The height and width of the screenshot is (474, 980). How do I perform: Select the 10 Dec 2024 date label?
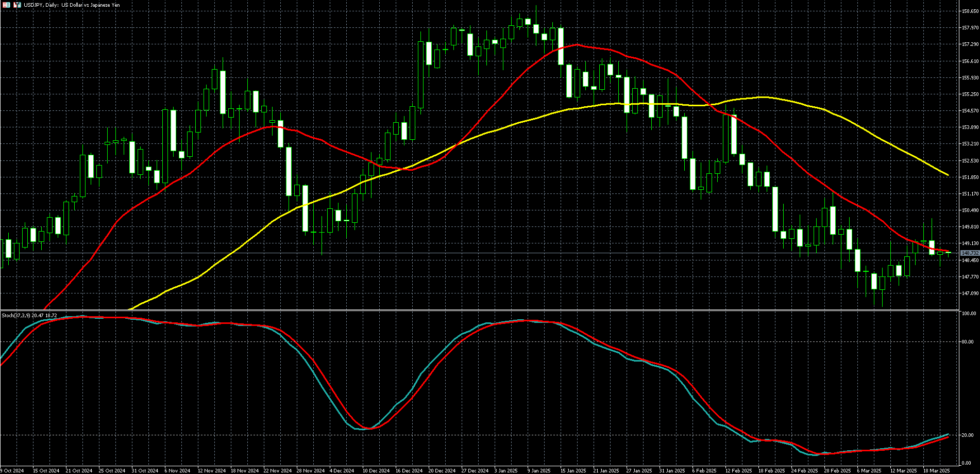[x=376, y=470]
